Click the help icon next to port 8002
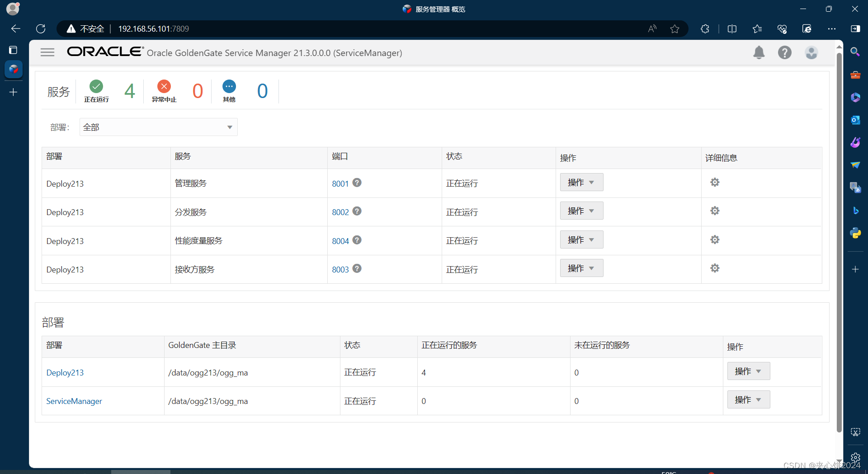 click(x=357, y=211)
